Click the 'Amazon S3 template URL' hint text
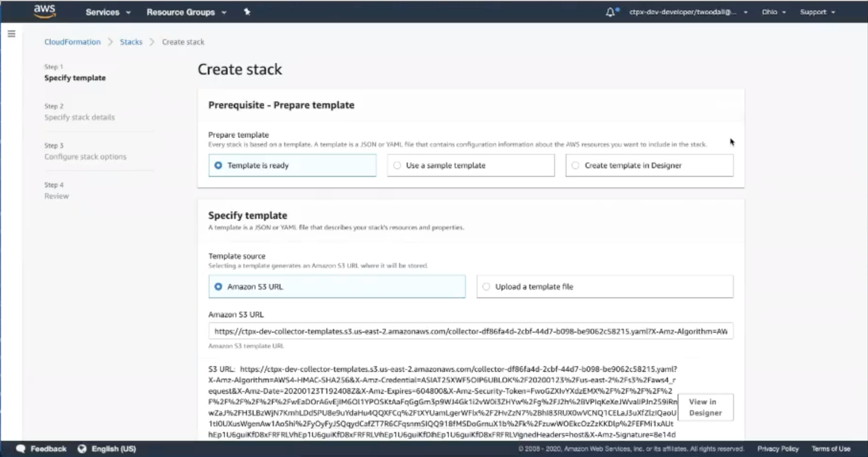The image size is (868, 457). point(246,346)
